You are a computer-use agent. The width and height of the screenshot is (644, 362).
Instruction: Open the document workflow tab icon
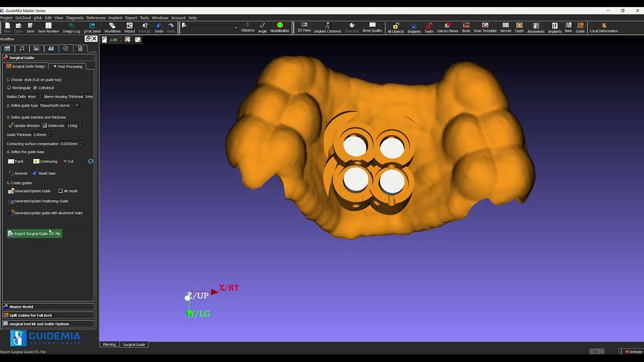tap(80, 48)
